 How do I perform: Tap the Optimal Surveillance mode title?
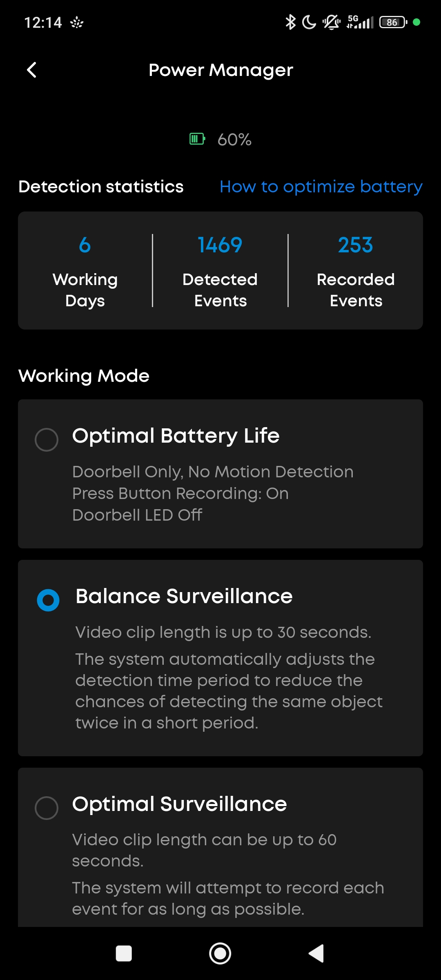tap(180, 804)
